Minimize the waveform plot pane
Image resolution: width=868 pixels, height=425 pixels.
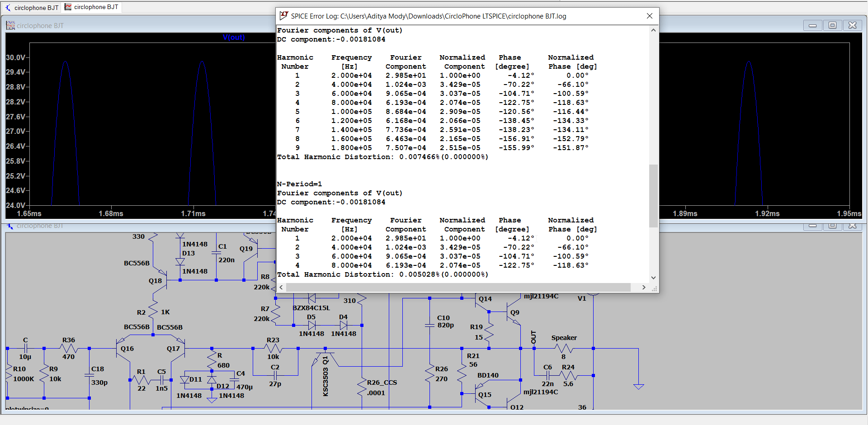812,25
